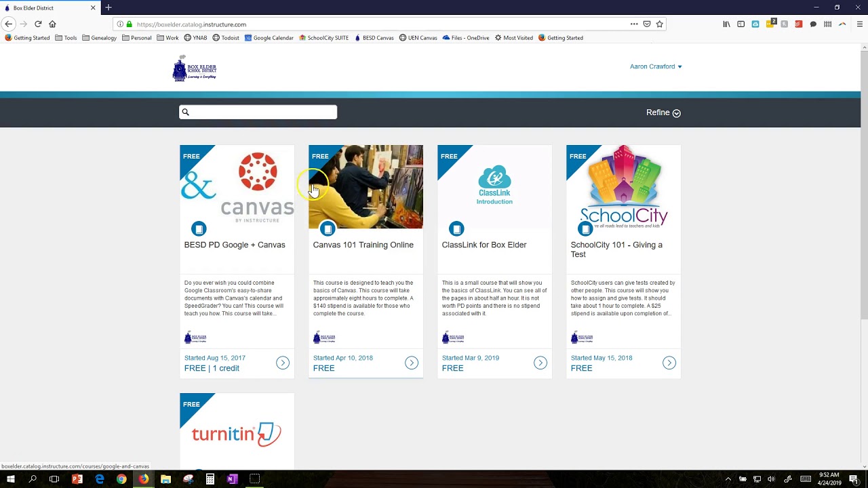Open the Windows Start menu
Image resolution: width=868 pixels, height=488 pixels.
[11, 479]
